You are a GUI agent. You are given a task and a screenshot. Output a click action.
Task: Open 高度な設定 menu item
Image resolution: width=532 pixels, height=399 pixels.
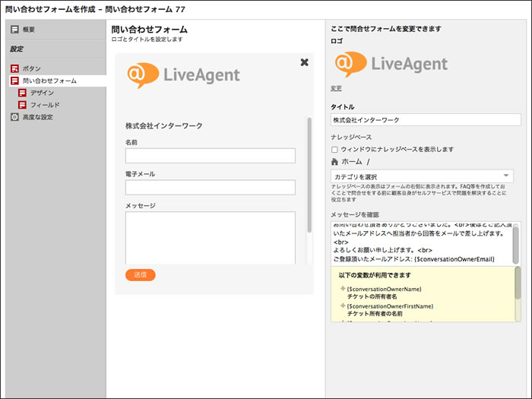(x=38, y=117)
